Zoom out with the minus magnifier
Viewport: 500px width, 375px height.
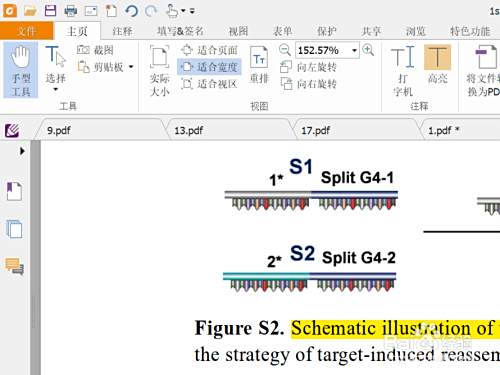click(x=285, y=50)
